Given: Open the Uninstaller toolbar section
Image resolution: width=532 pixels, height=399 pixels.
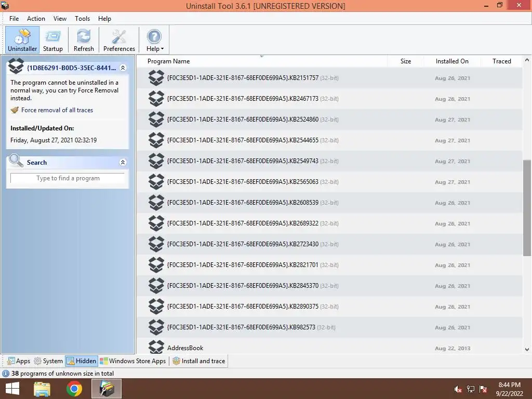Looking at the screenshot, I should [22, 39].
